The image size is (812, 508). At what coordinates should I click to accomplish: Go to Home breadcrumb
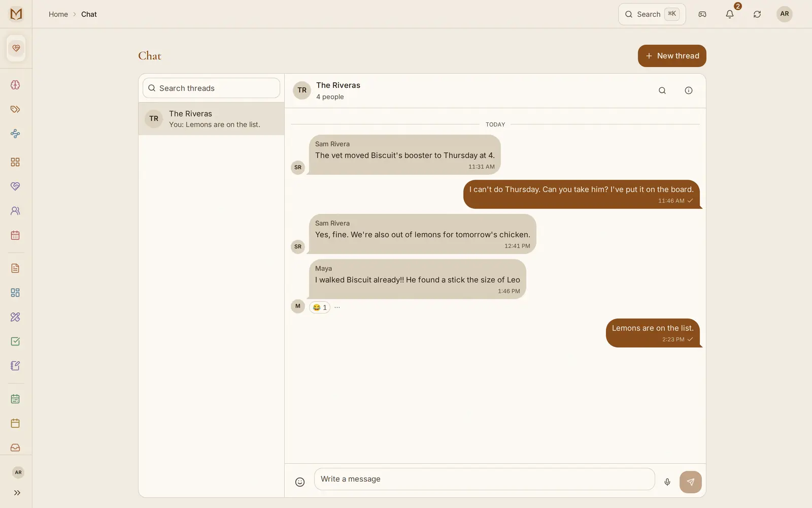click(x=58, y=14)
